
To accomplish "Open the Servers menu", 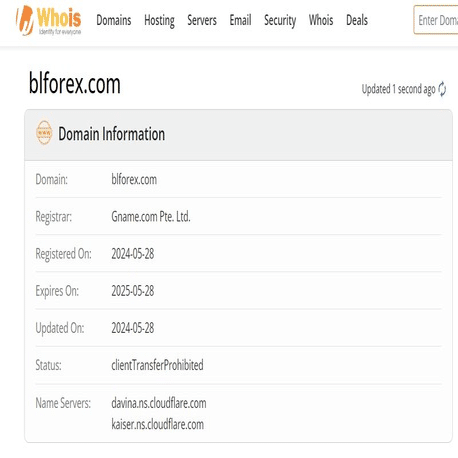I will (202, 20).
